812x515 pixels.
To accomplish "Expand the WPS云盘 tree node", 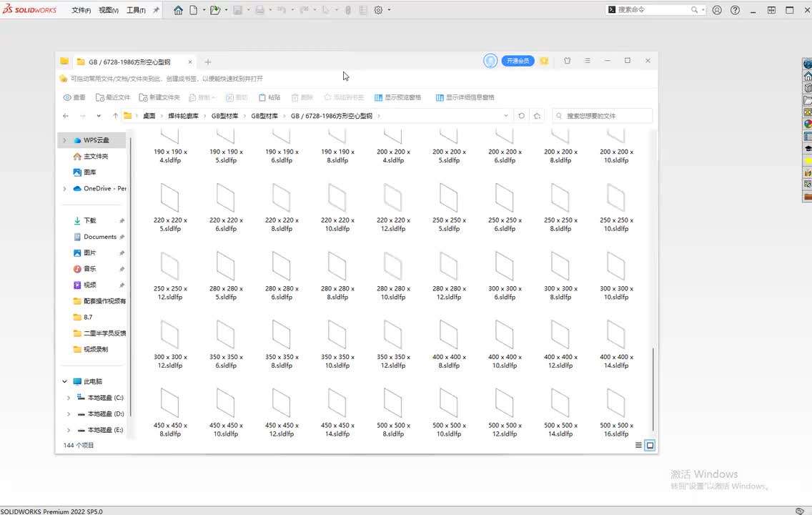I will pyautogui.click(x=65, y=140).
